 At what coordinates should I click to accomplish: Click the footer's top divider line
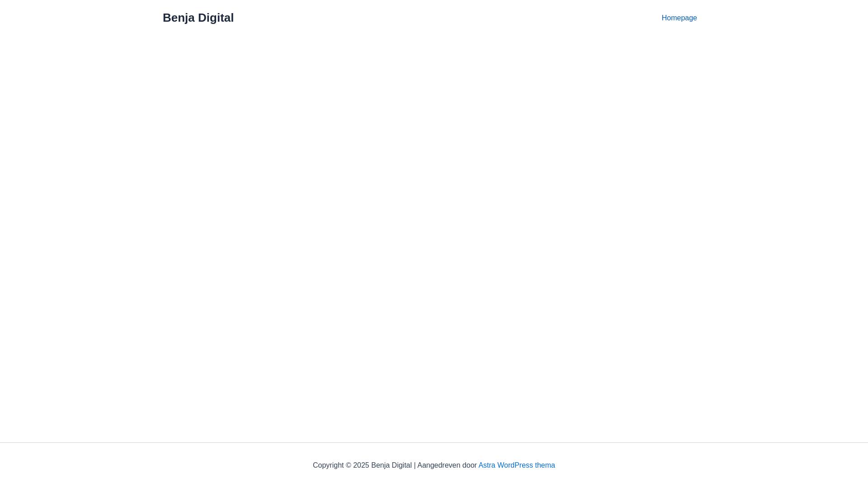pos(434,442)
